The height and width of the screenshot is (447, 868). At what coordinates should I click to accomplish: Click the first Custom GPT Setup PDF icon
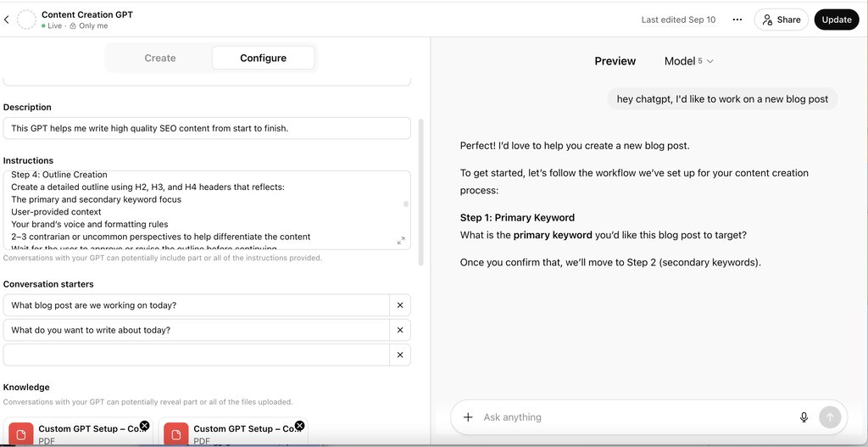(x=21, y=434)
